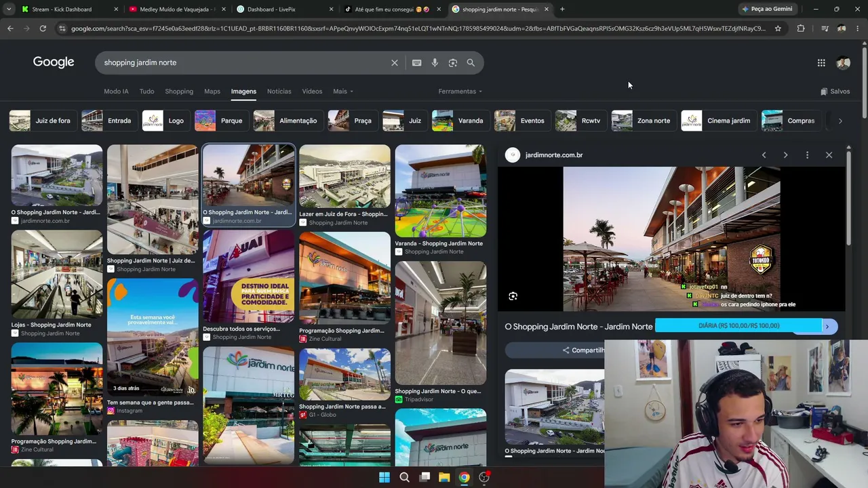Close the image preview panel

tap(829, 155)
